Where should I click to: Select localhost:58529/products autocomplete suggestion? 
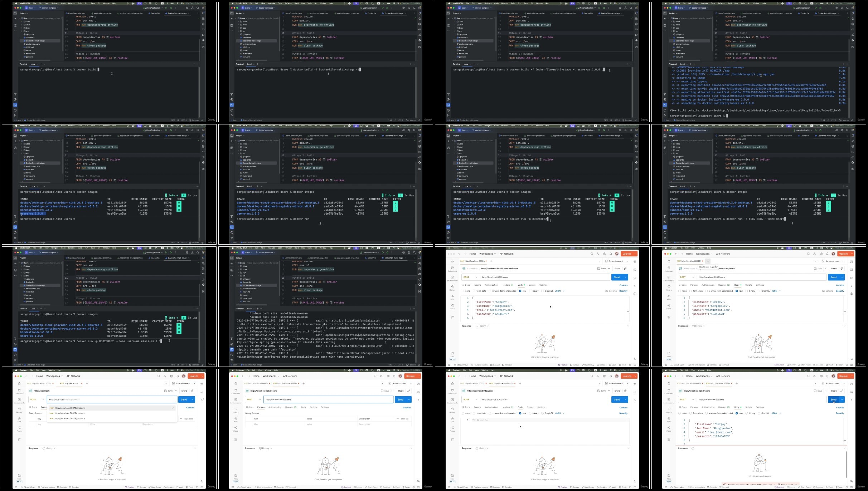tap(70, 413)
